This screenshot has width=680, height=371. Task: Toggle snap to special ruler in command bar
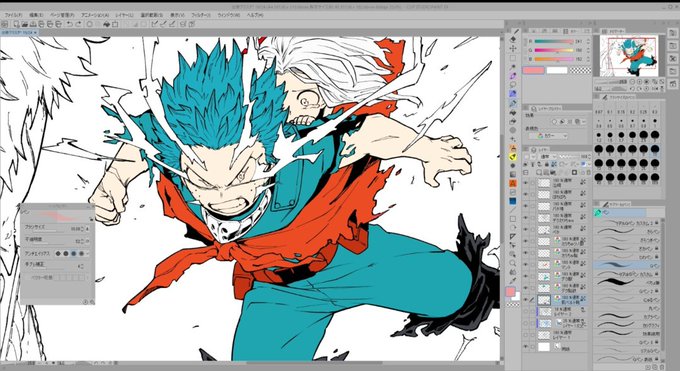coord(163,24)
